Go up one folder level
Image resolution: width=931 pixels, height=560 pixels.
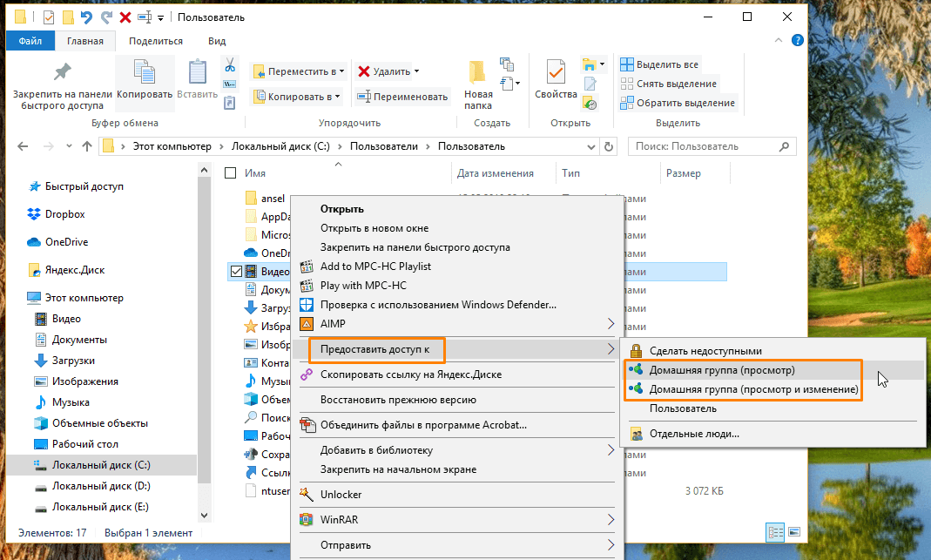tap(87, 146)
